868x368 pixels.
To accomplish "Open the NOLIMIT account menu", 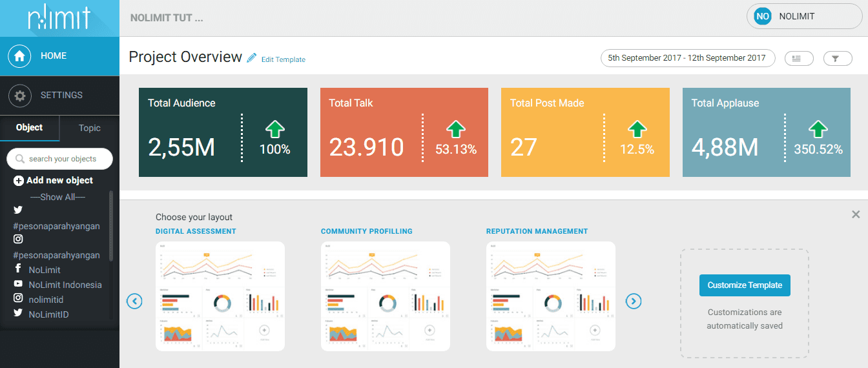I will [x=804, y=17].
